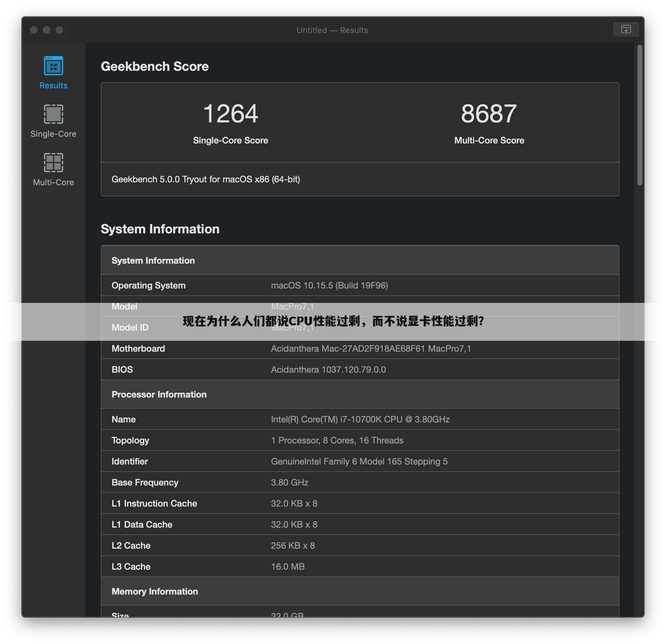Screen dimensions: 666x644
Task: Click the Results label in sidebar
Action: (x=53, y=85)
